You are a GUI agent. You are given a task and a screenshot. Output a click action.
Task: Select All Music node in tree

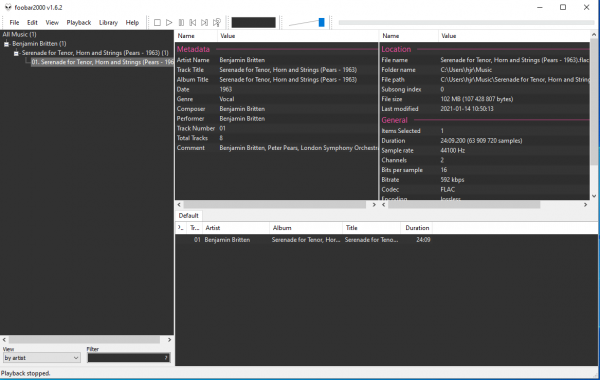click(20, 34)
